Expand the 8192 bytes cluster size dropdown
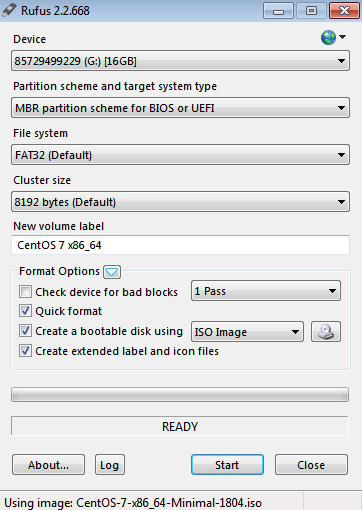Screen dimensions: 362x510 tap(180, 202)
